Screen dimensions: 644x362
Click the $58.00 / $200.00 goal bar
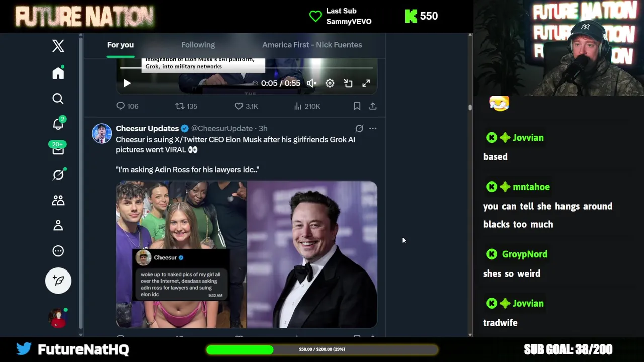322,349
